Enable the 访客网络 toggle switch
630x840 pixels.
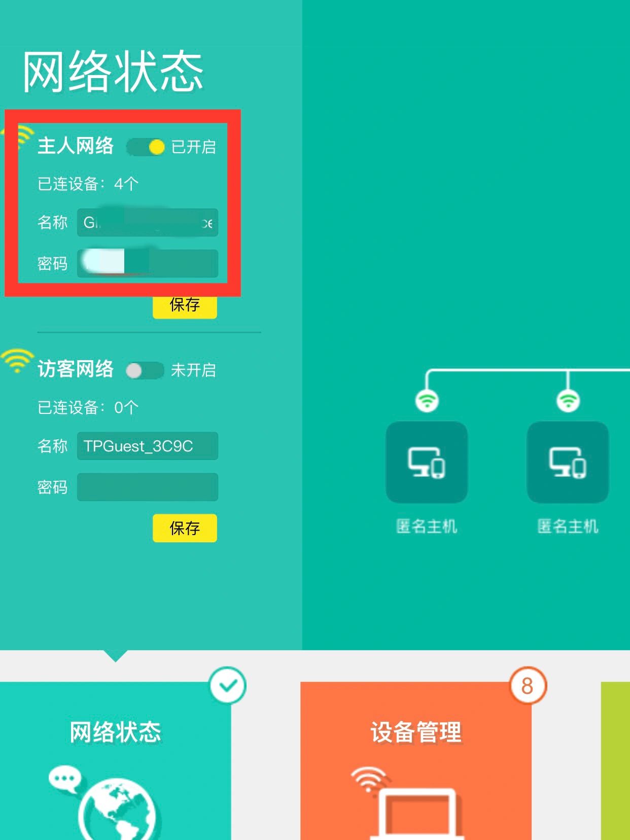coord(145,370)
